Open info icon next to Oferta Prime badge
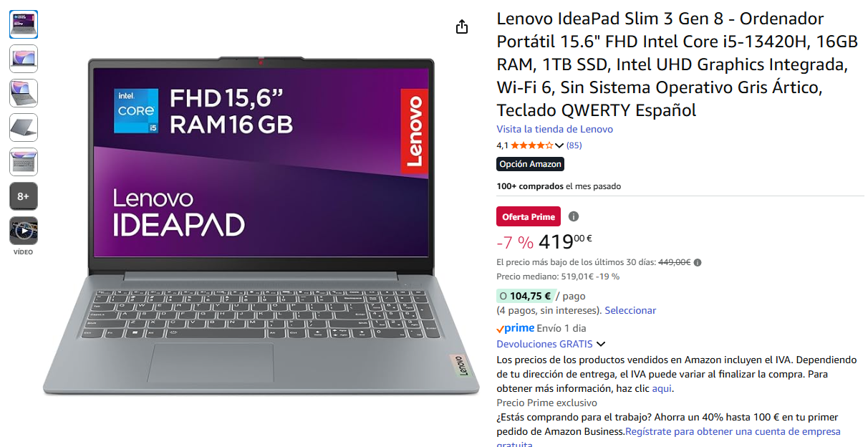The width and height of the screenshot is (868, 447). coord(574,216)
